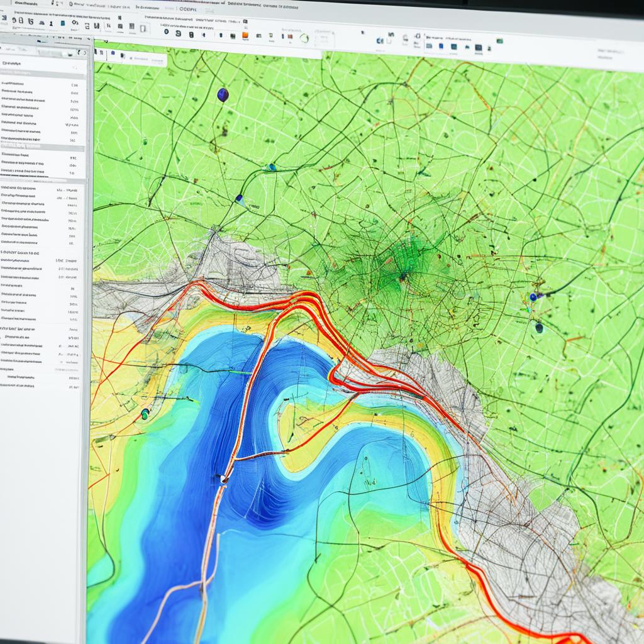Click the right arrow in side panel header
Image resolution: width=644 pixels, height=644 pixels.
85,53
